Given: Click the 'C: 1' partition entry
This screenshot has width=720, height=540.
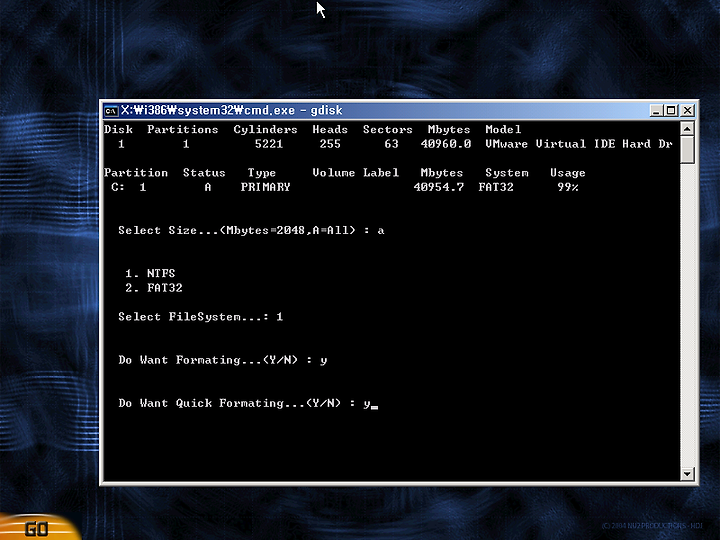Looking at the screenshot, I should tap(129, 187).
